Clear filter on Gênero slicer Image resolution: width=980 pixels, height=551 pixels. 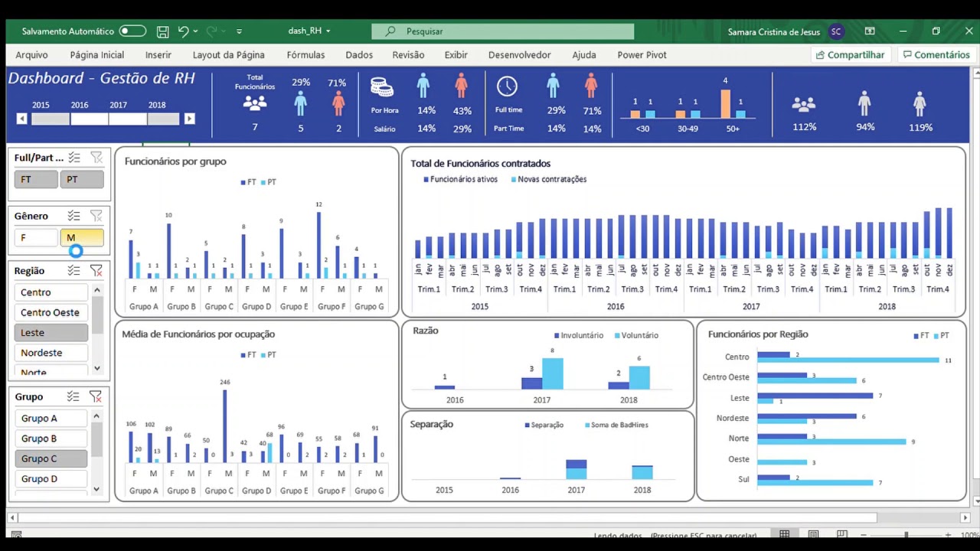coord(96,216)
